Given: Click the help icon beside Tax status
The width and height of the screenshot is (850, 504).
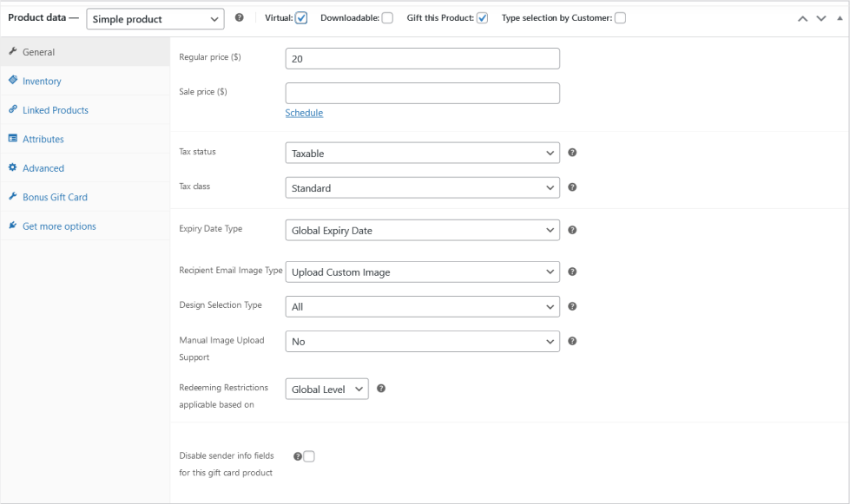Looking at the screenshot, I should coord(572,153).
